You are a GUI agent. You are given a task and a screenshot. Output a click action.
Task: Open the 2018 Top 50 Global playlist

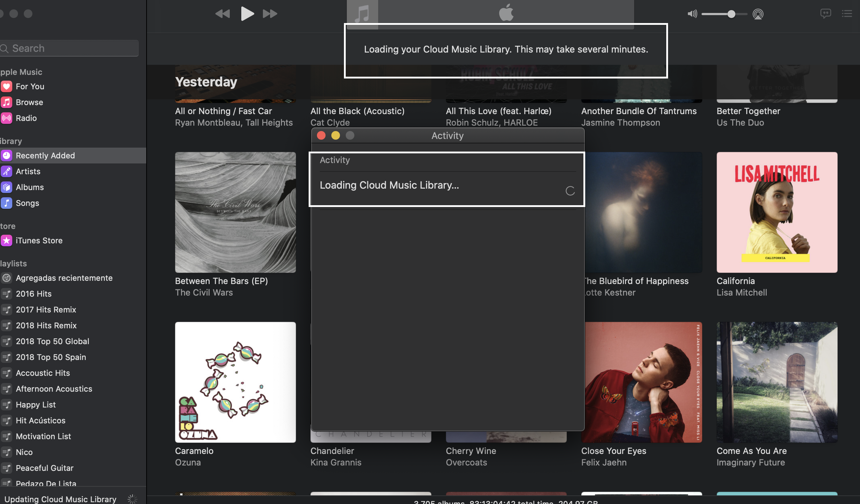point(52,341)
